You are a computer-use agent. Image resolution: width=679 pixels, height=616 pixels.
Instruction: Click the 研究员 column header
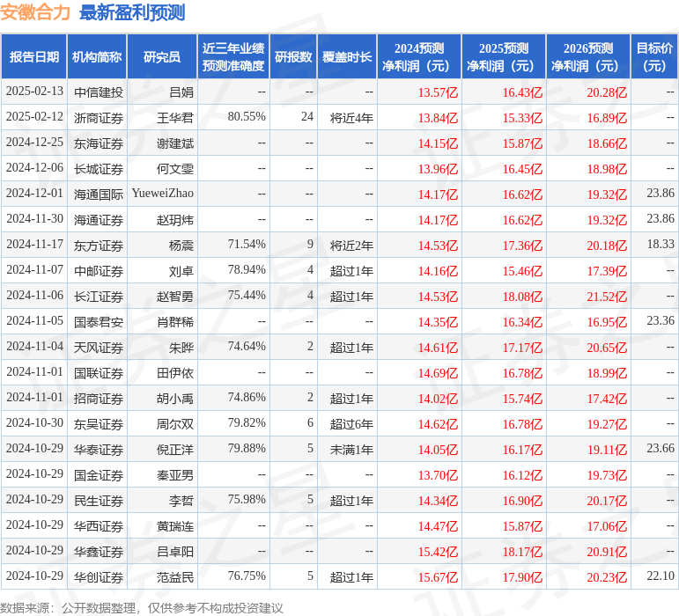(162, 57)
